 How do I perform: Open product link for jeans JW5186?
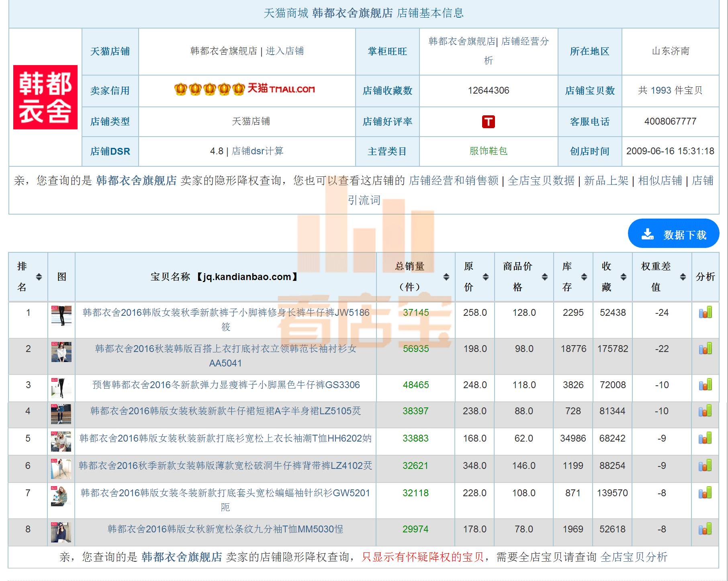point(226,319)
